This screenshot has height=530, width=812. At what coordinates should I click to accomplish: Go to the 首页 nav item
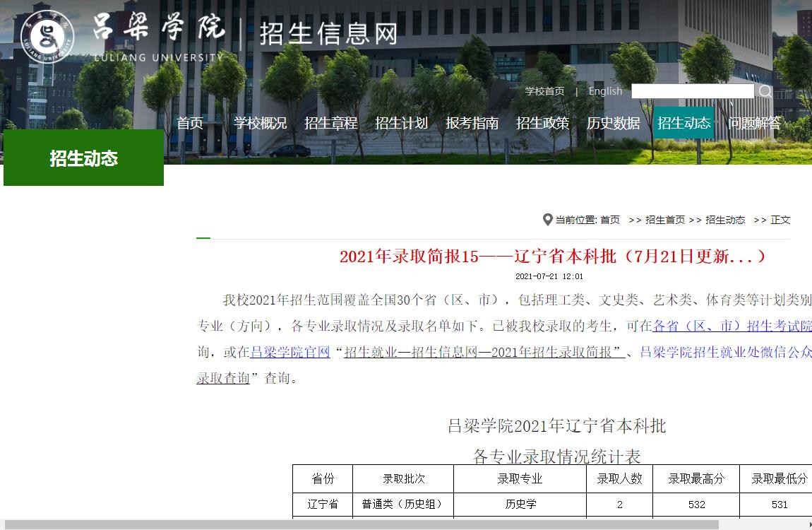190,123
